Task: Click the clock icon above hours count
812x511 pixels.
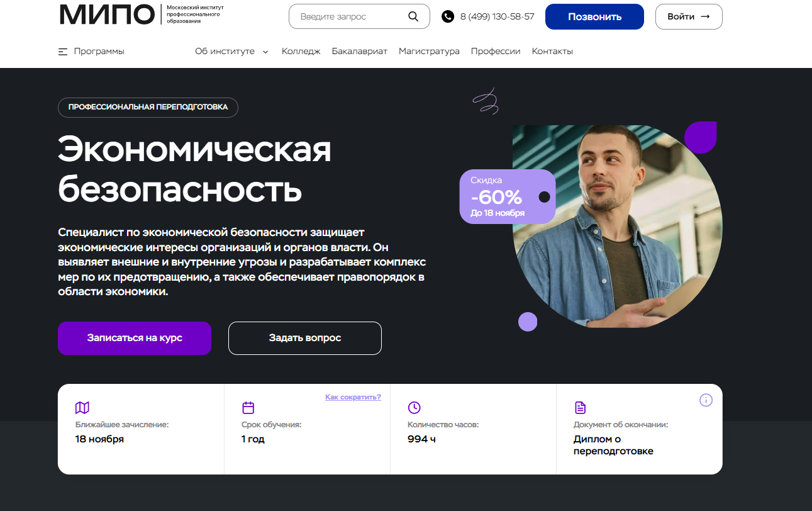Action: 414,407
